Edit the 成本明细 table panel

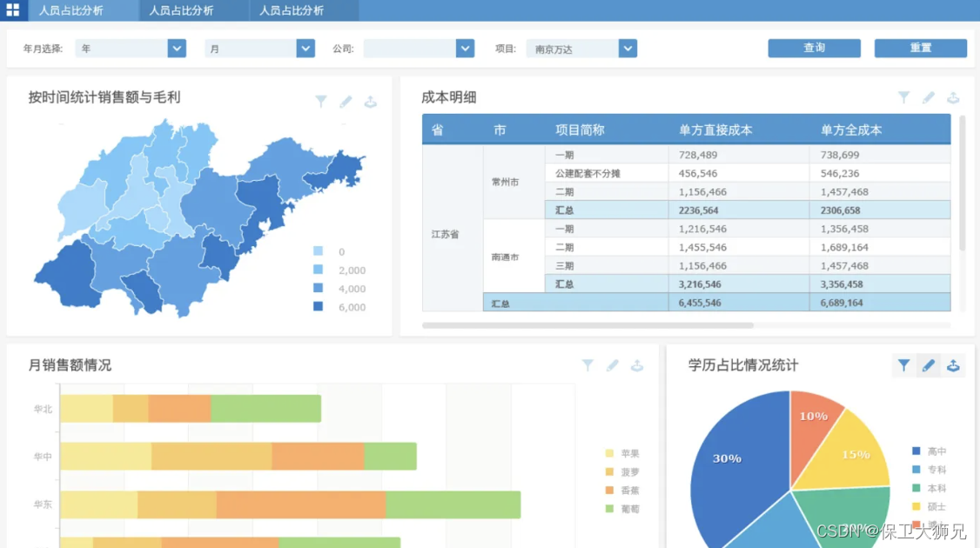click(x=929, y=97)
